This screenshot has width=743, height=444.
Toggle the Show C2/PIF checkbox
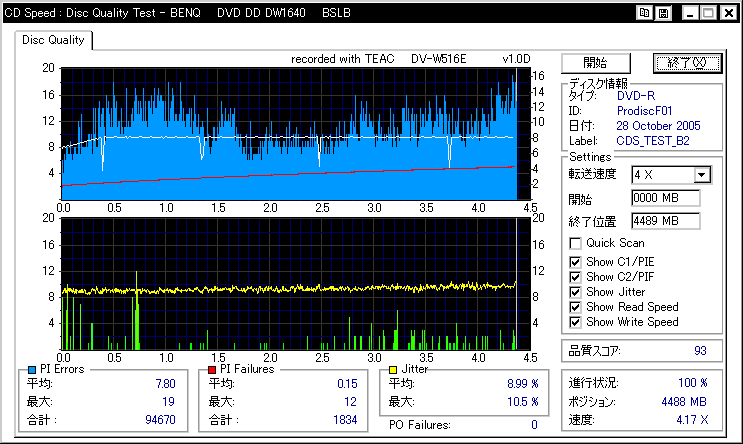(x=575, y=277)
